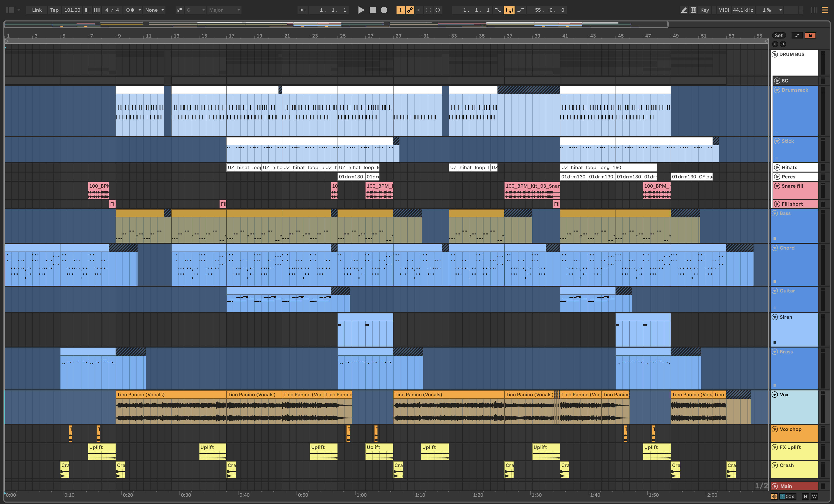Toggle Automation Mode icon beside Set
The image size is (834, 504).
[x=797, y=35]
